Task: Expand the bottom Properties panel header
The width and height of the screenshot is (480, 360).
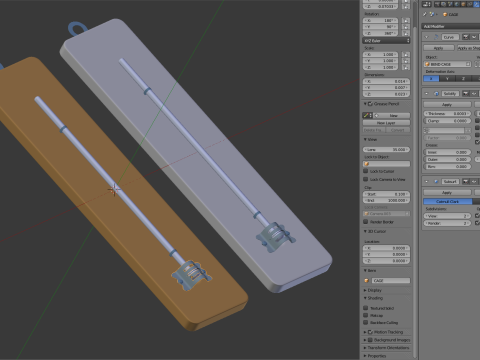Action: click(375, 356)
